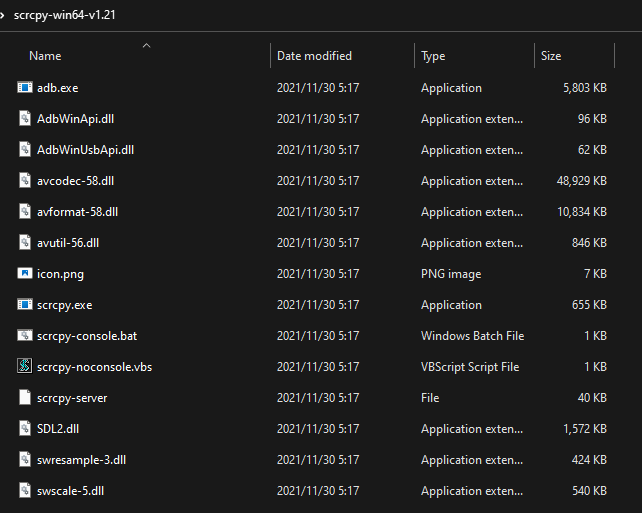Click the avcodec-58.dll file icon
642x513 pixels.
point(26,181)
